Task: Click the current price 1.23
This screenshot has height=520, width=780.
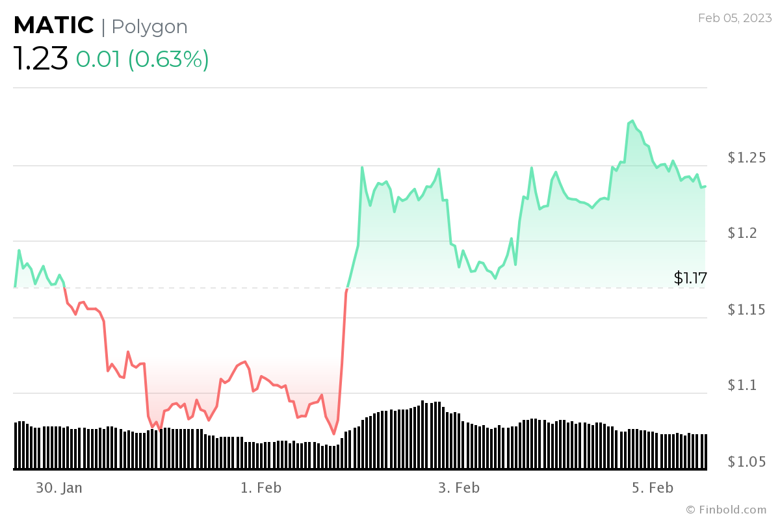Action: [x=40, y=59]
